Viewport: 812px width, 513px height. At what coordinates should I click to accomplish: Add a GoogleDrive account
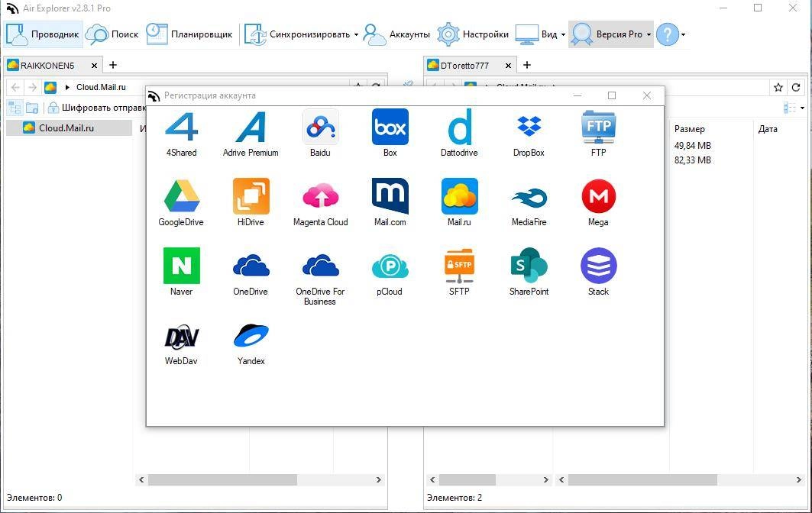[181, 202]
